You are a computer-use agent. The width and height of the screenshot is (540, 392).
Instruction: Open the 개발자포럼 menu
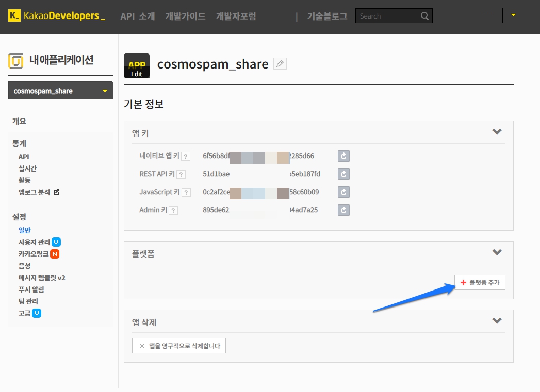(x=236, y=16)
